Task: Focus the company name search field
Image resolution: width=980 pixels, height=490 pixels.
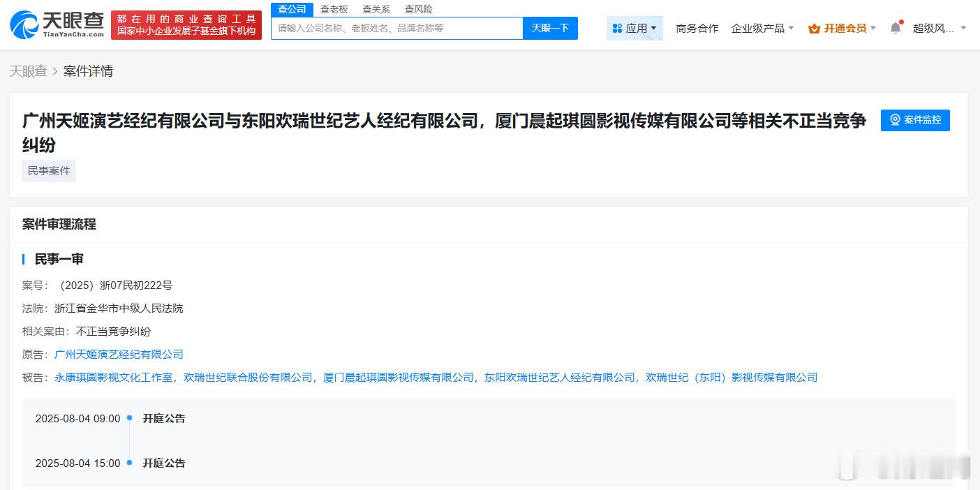Action: point(396,28)
